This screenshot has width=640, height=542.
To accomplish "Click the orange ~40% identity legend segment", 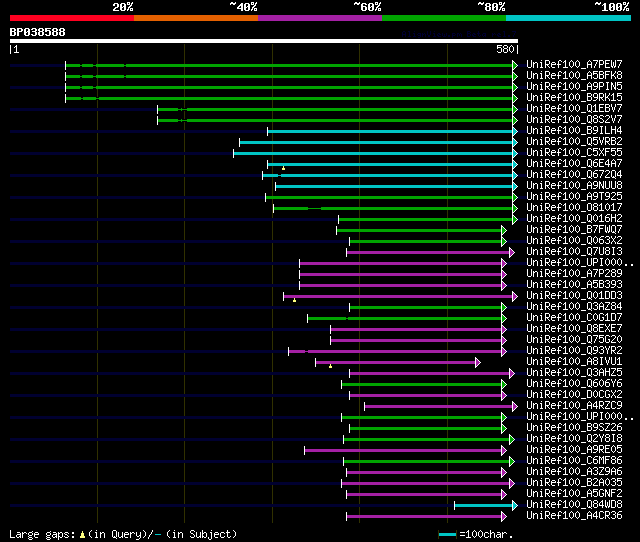I will [196, 18].
